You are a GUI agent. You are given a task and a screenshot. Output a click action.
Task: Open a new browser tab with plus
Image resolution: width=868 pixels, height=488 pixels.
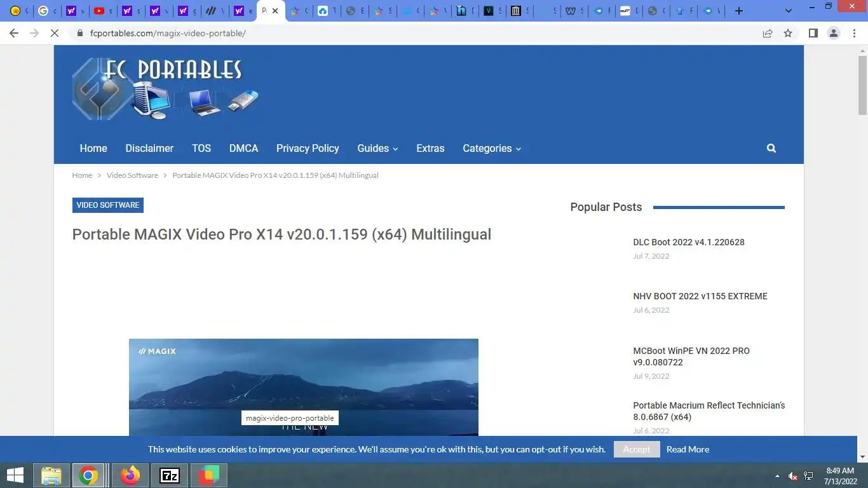click(738, 11)
